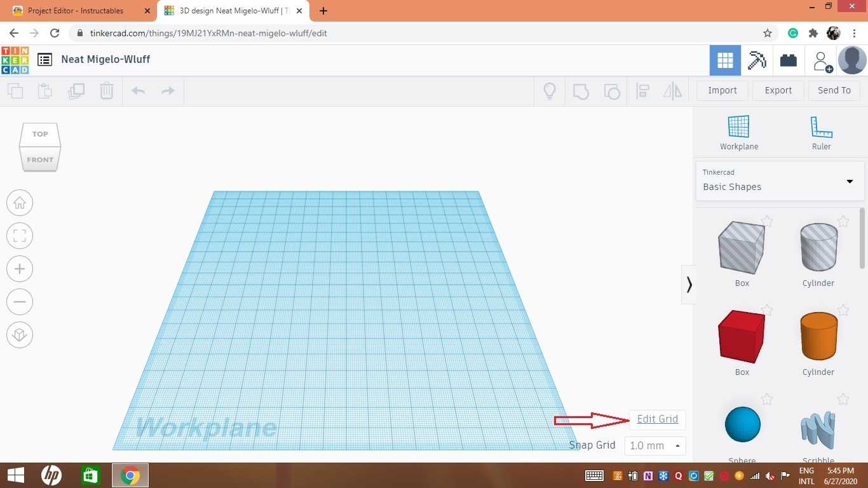This screenshot has width=868, height=488.
Task: Click the Undo arrow icon
Action: point(138,91)
